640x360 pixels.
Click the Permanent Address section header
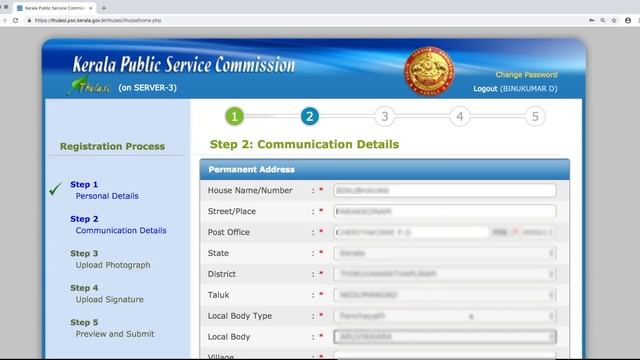point(384,169)
